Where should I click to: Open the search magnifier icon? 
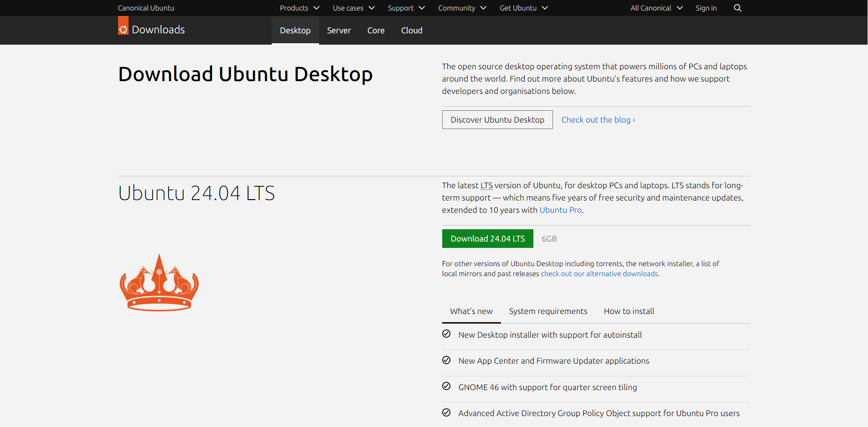tap(738, 8)
